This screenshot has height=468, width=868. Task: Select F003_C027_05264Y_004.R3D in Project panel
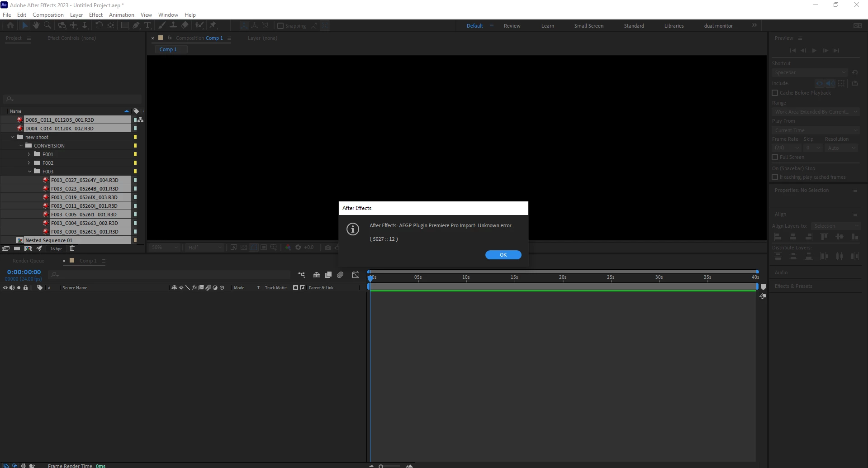(x=85, y=180)
